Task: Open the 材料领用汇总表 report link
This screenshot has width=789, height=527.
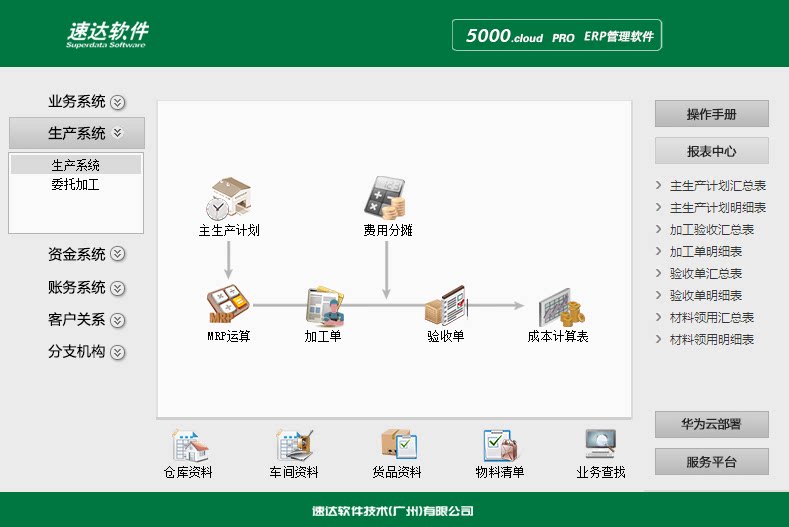Action: point(712,318)
